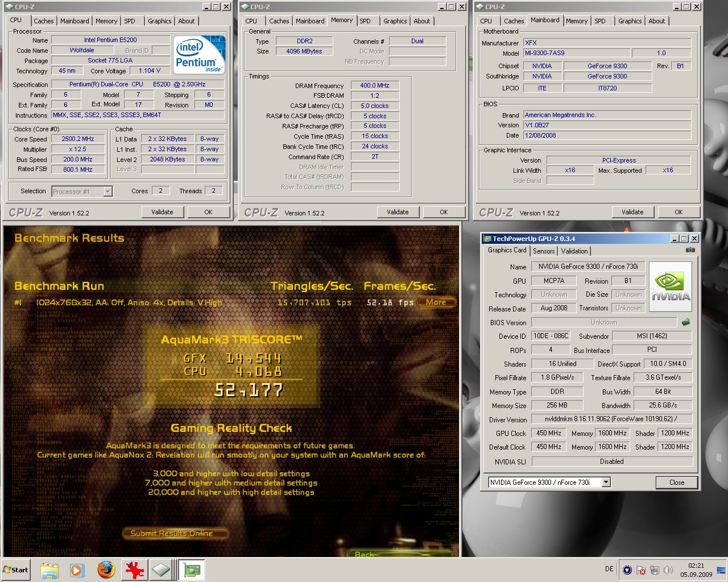Open the Action Center flag tray icon

tap(641, 570)
